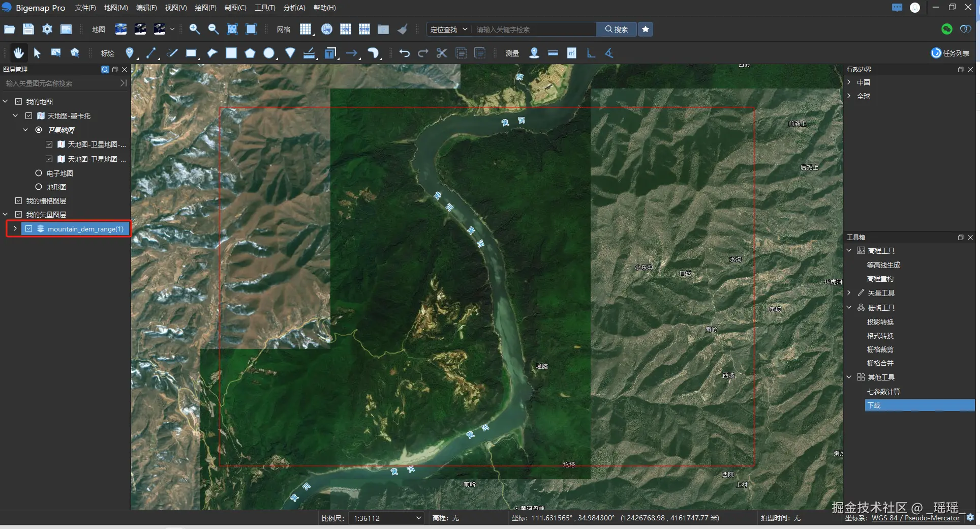The width and height of the screenshot is (980, 529).
Task: Click the area measurement m² icon
Action: pyautogui.click(x=572, y=53)
